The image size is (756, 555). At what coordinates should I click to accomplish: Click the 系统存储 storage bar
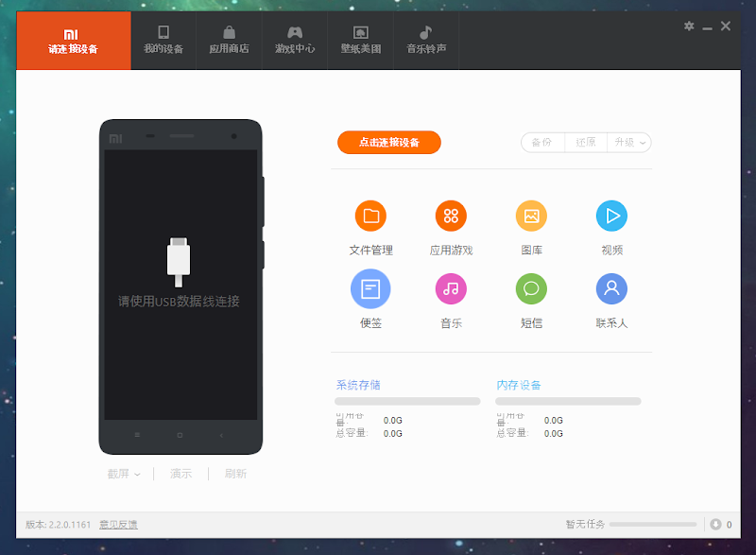tap(407, 401)
